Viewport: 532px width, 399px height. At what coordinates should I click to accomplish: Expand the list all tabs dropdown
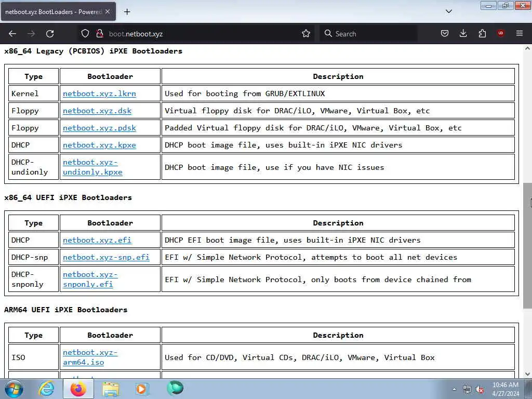coord(448,11)
